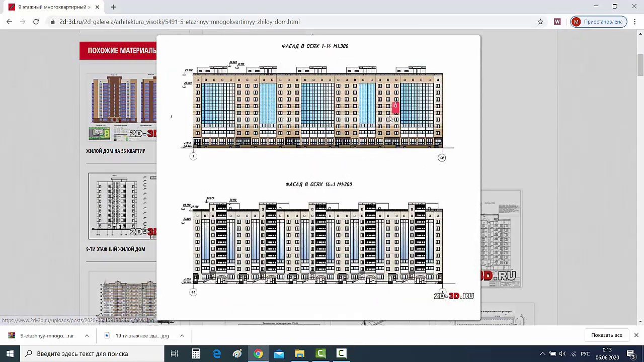Click the page's vertical scrollbar
The height and width of the screenshot is (362, 644).
click(x=640, y=65)
